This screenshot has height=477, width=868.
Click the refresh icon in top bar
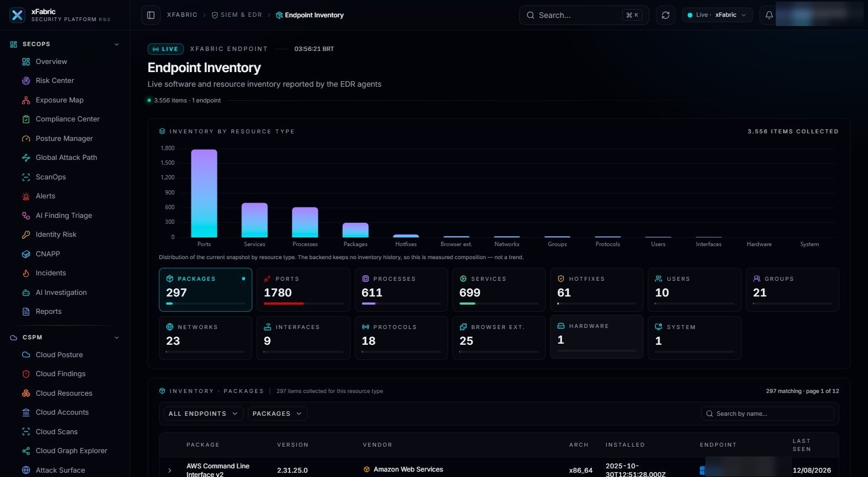point(666,15)
